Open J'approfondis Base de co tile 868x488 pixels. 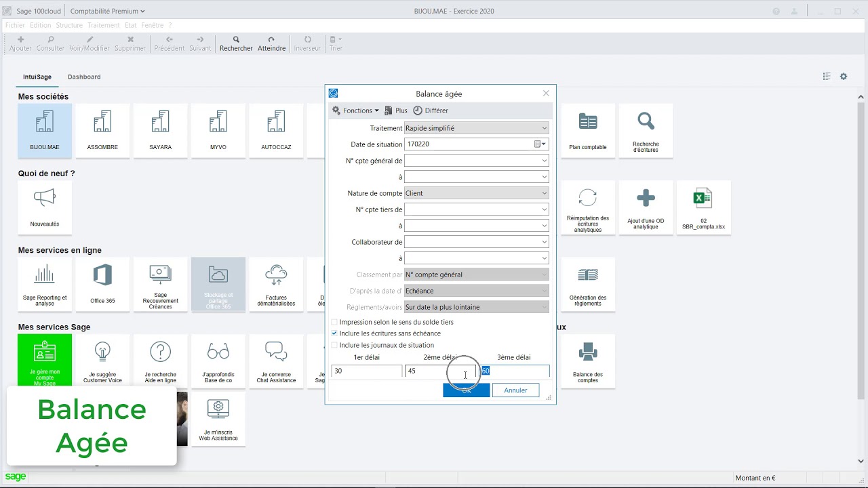[218, 361]
